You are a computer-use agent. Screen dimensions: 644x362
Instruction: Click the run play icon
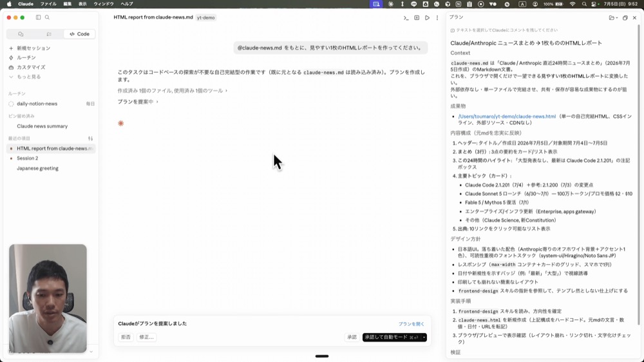(x=427, y=17)
